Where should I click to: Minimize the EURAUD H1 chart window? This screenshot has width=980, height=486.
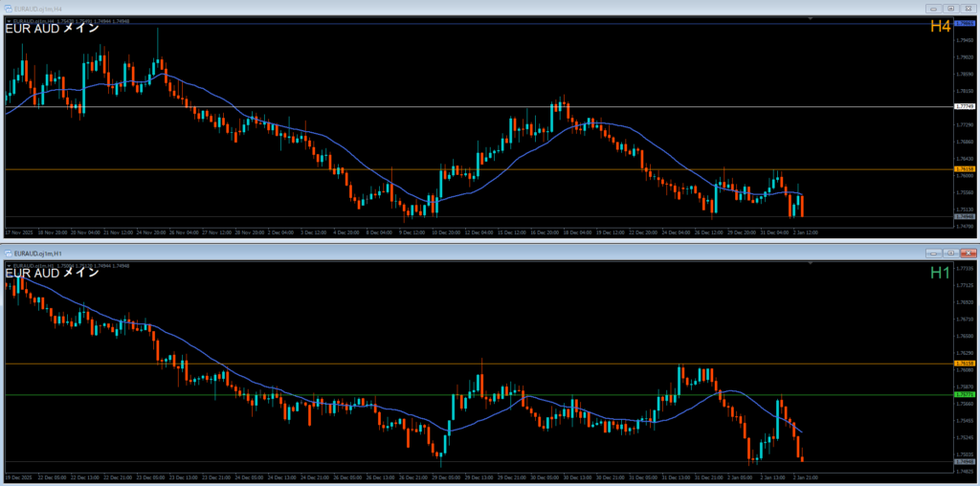935,253
